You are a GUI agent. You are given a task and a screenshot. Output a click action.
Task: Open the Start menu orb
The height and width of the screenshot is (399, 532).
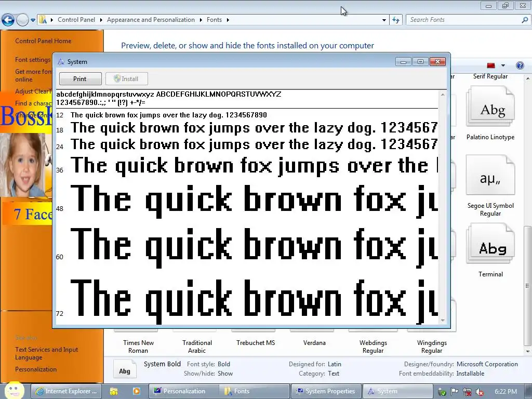(x=14, y=391)
